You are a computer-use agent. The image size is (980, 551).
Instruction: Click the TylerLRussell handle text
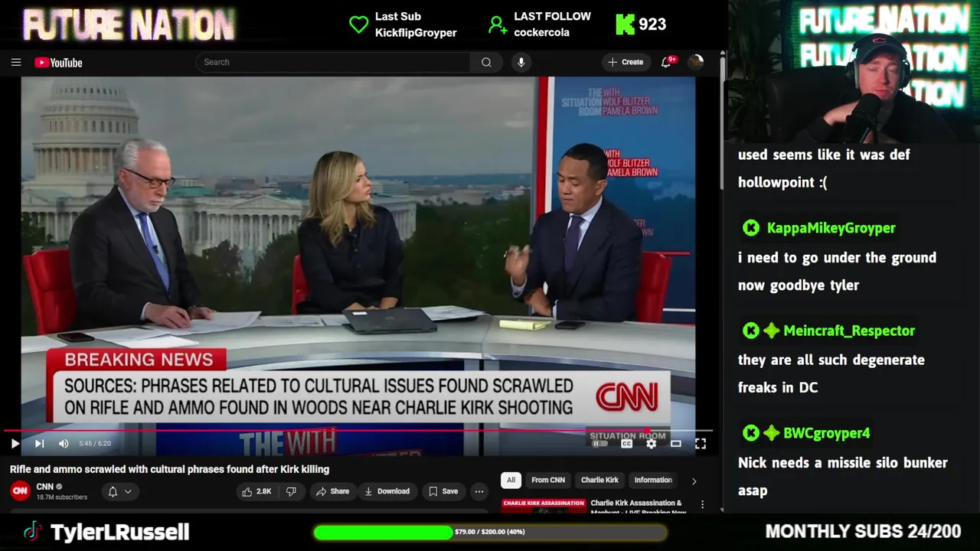(120, 532)
